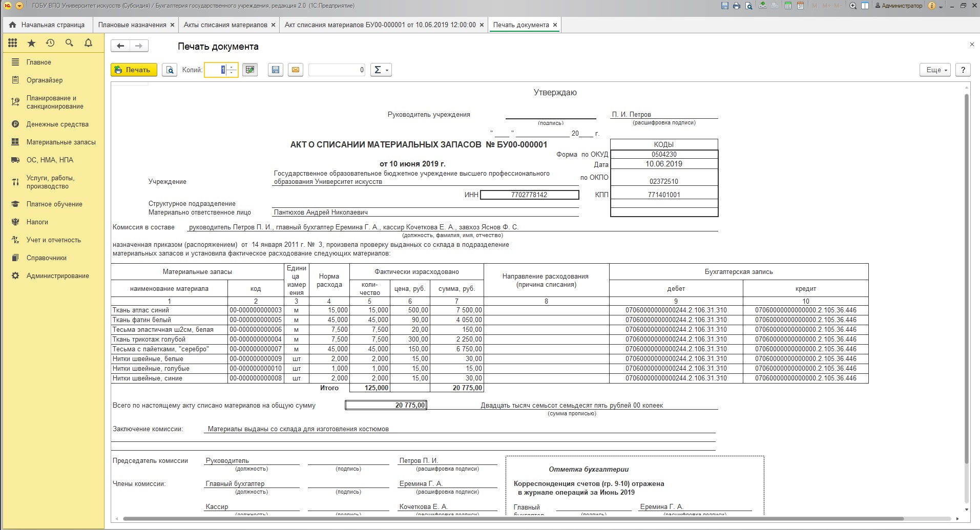The height and width of the screenshot is (530, 980).
Task: Open Favorites star icon
Action: 31,43
